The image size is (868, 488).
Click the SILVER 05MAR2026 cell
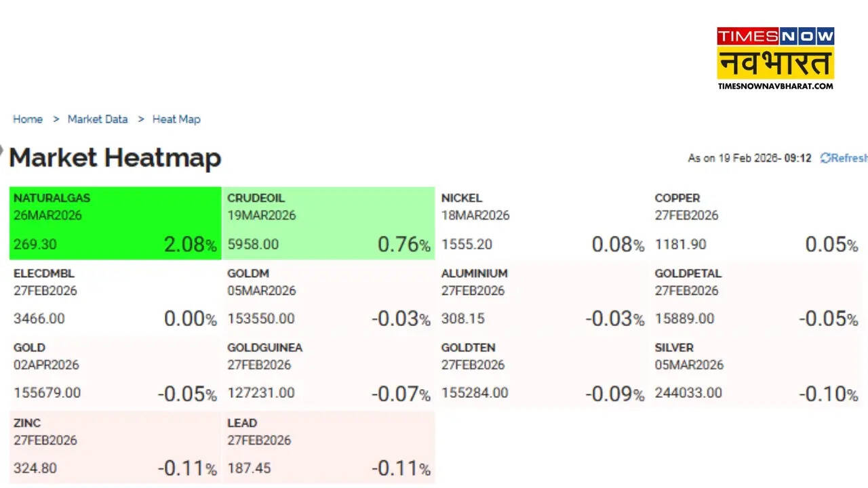coord(756,372)
